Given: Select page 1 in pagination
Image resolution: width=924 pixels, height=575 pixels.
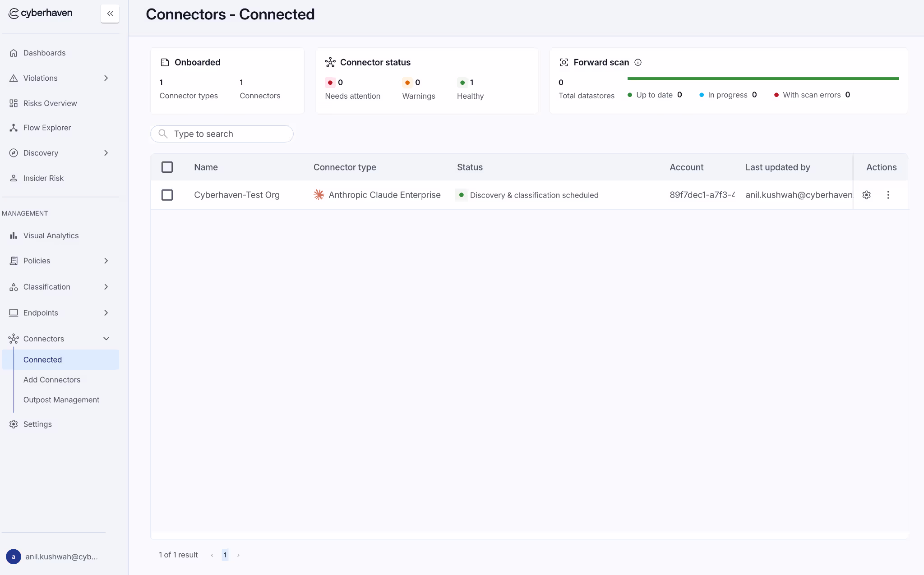Looking at the screenshot, I should (225, 555).
